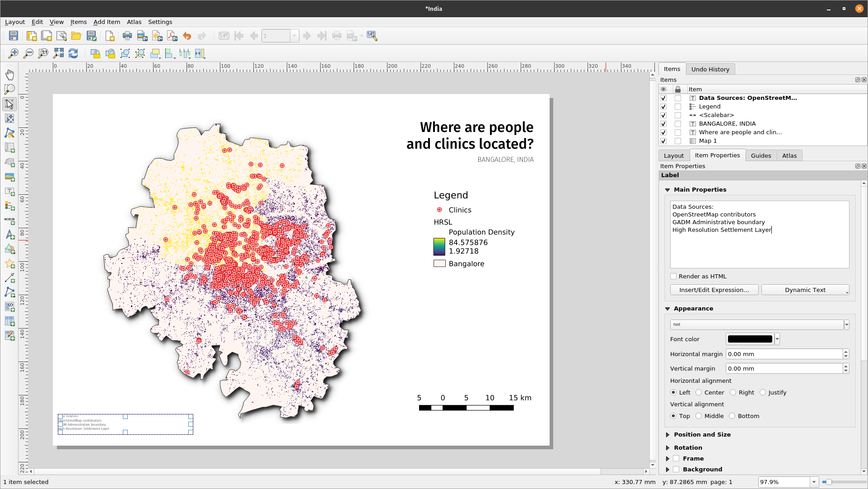Open Dynamic Text button menu
Viewport: 868px width, 489px height.
[x=805, y=290]
